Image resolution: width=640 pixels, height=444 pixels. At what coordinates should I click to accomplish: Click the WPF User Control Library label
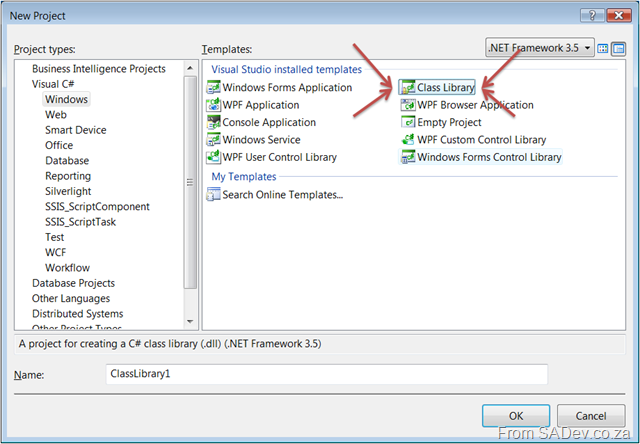tap(280, 157)
